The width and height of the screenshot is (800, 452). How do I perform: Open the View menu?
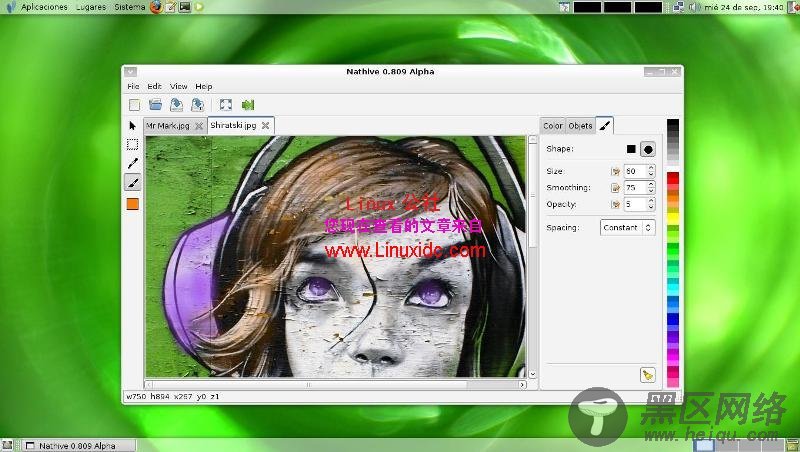pos(179,86)
